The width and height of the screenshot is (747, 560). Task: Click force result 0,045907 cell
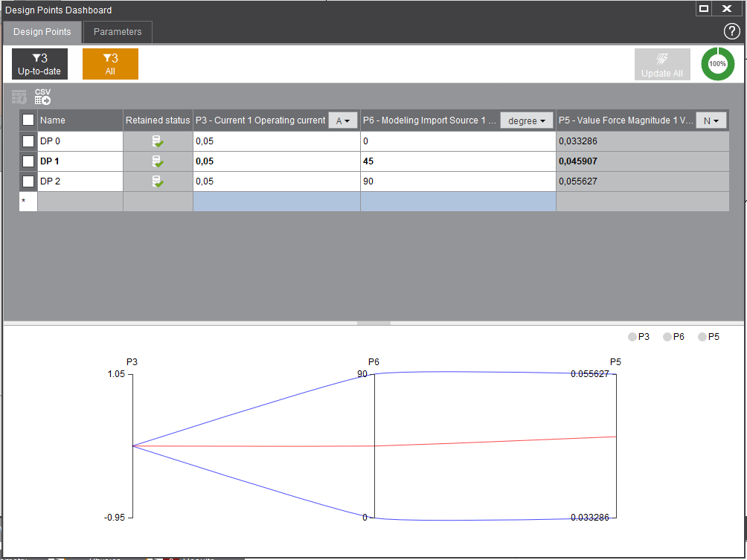pos(643,161)
